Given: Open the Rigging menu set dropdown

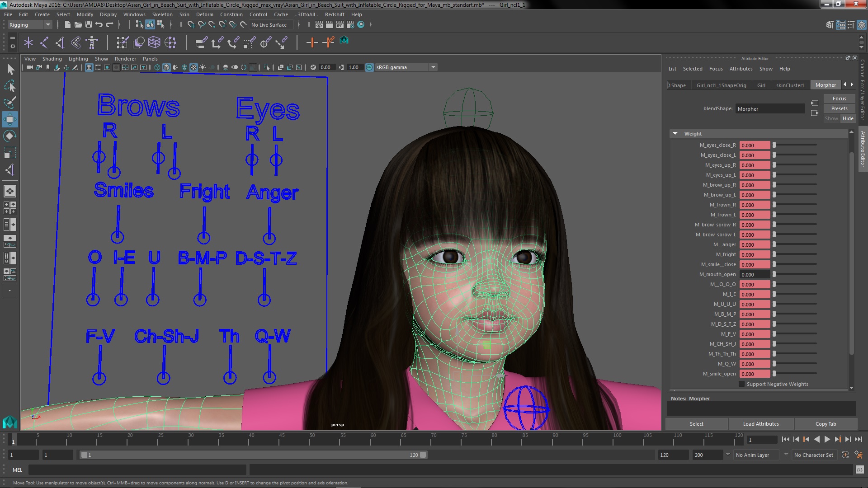Looking at the screenshot, I should tap(30, 25).
